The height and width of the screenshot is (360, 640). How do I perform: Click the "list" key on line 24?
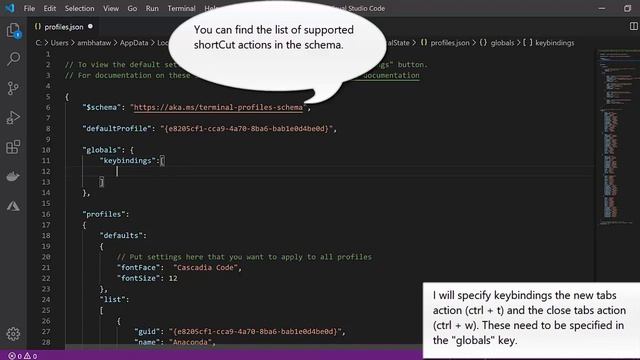[112, 300]
